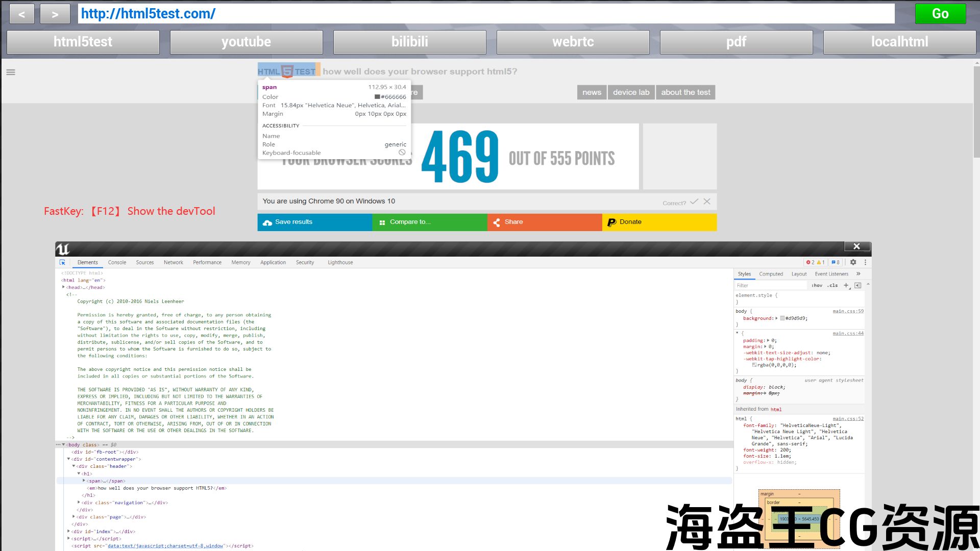Viewport: 980px width, 551px height.
Task: Open the hamburger menu on the page
Action: [x=11, y=72]
